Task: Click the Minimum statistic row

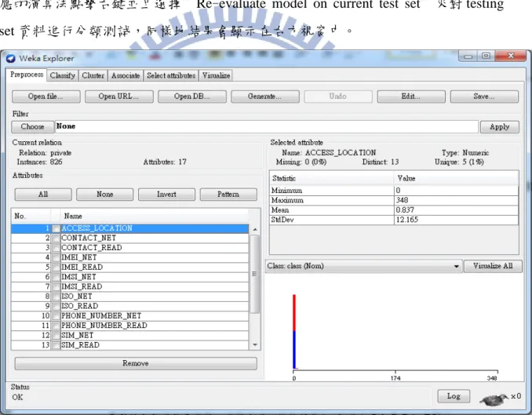Action: (394, 191)
